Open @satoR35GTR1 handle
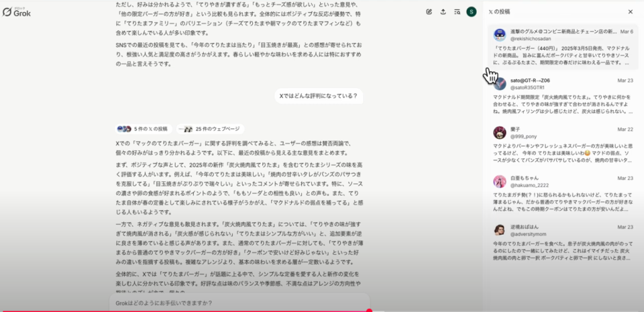644x312 pixels. (x=528, y=87)
